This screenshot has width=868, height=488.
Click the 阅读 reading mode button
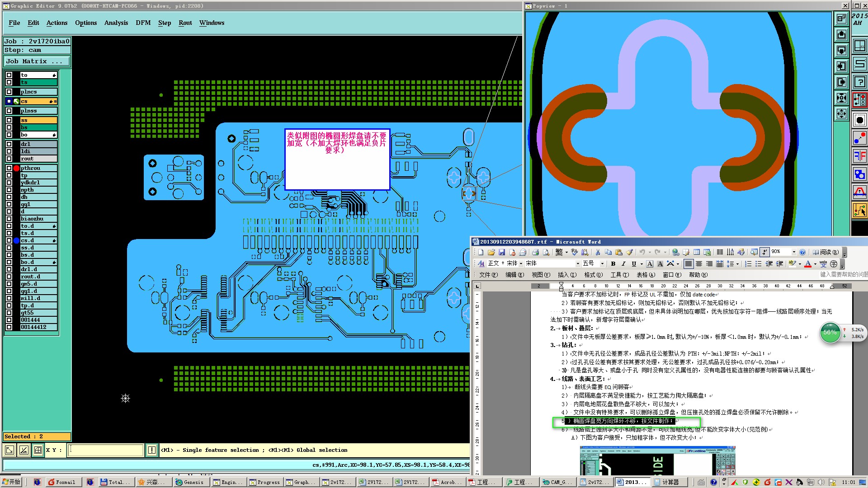tap(826, 252)
